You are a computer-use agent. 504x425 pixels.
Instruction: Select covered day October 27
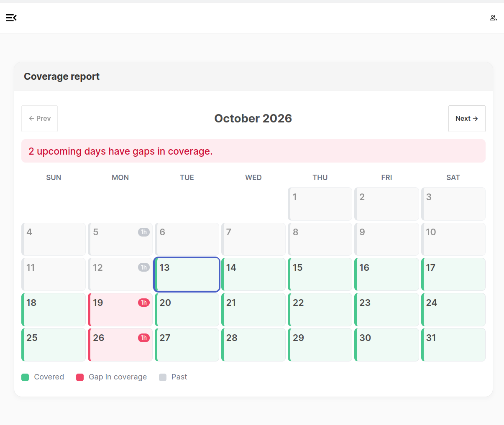pyautogui.click(x=187, y=345)
